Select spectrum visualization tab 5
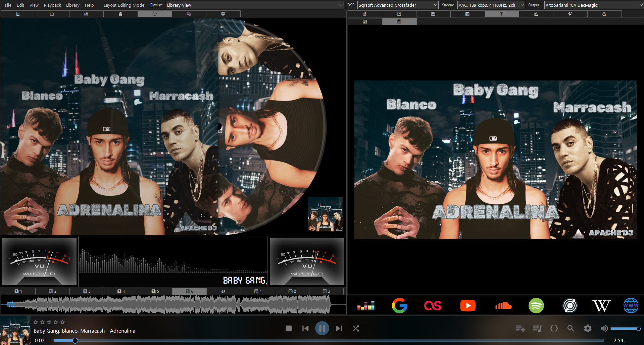This screenshot has height=345, width=644. coord(155,291)
